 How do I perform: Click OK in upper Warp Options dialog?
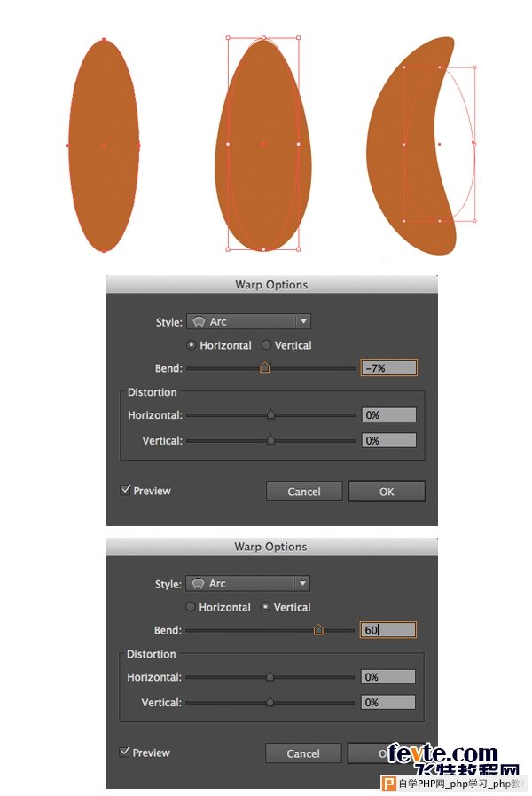(x=387, y=492)
